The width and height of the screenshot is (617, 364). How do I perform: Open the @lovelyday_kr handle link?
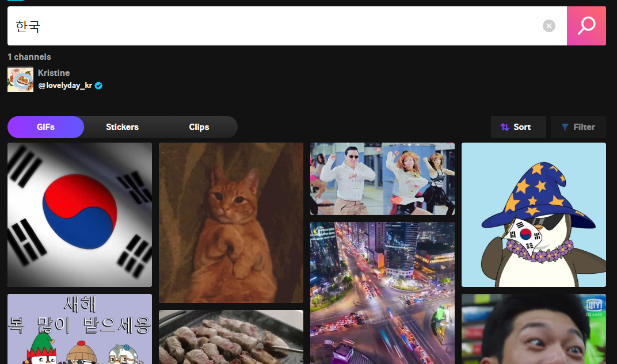(x=65, y=85)
